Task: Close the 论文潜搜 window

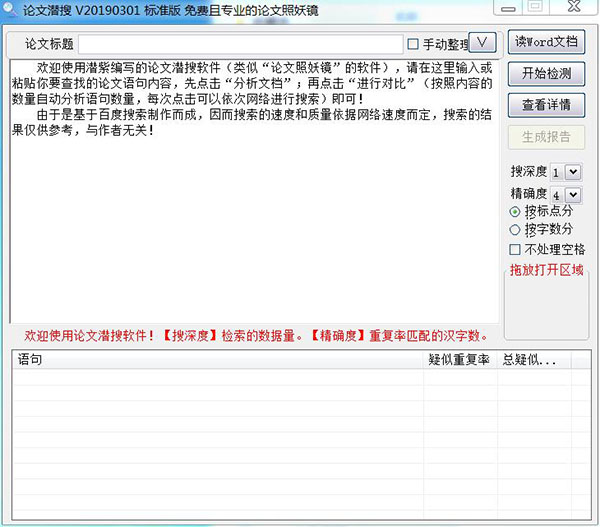Action: (574, 7)
